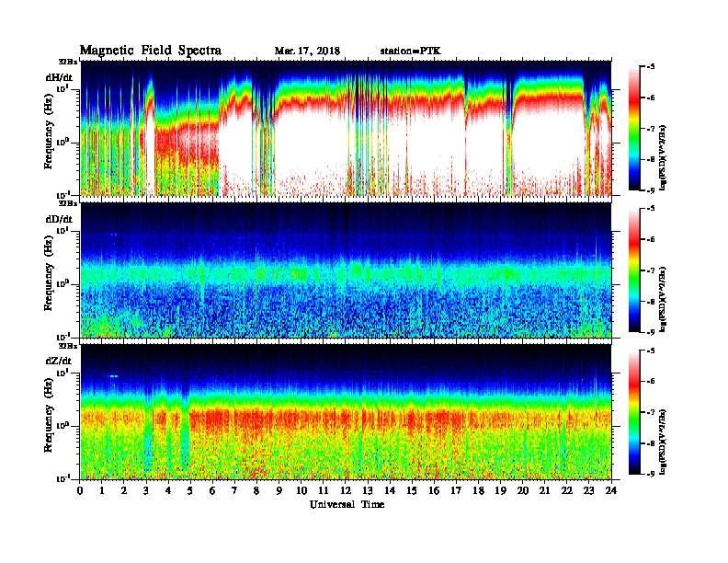Viewport: 728px width, 563px height.
Task: Click the hour 21 tick label on time axis
Action: click(x=544, y=490)
